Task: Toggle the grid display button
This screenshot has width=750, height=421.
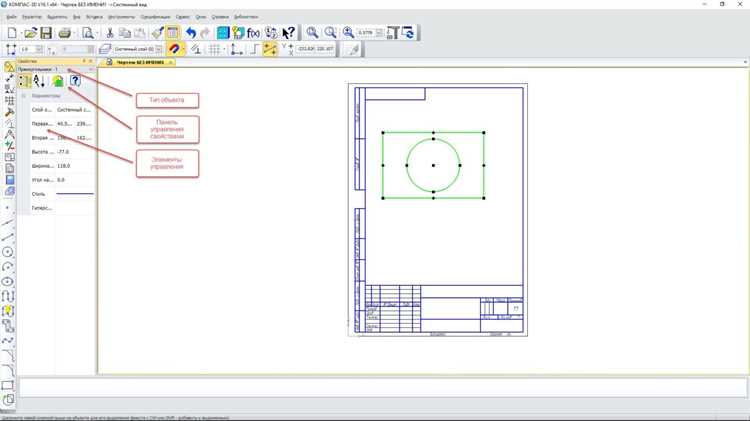Action: [x=214, y=49]
